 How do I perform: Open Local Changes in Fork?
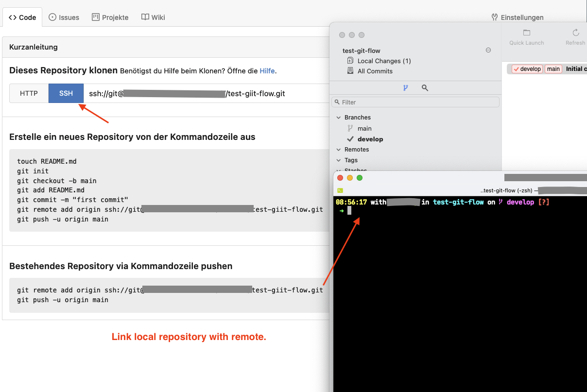pos(383,61)
